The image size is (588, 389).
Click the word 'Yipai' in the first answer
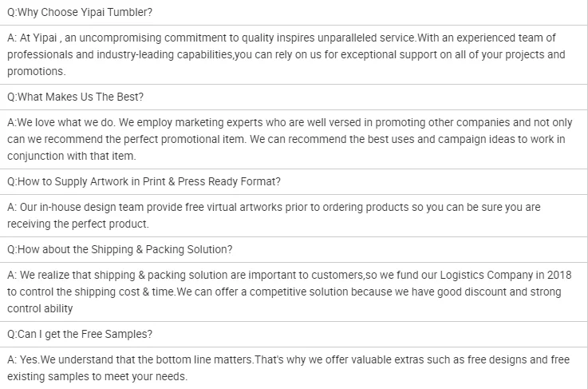click(45, 38)
